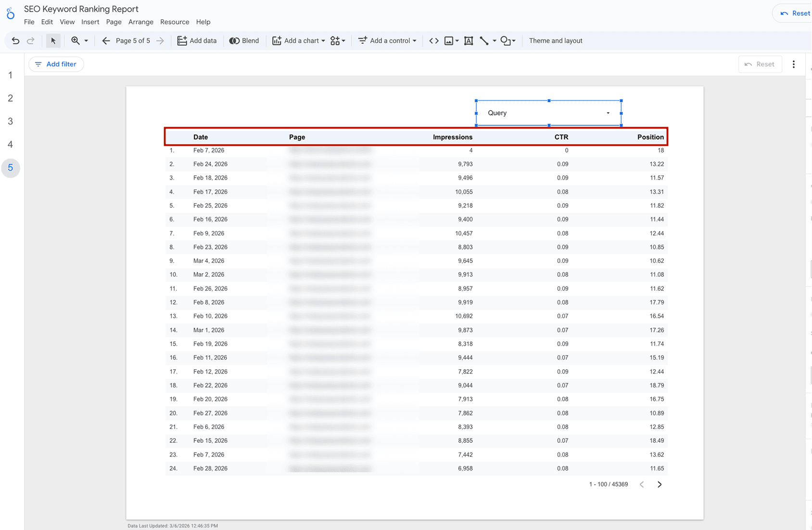The width and height of the screenshot is (812, 530).
Task: Click the Add data button
Action: (197, 40)
